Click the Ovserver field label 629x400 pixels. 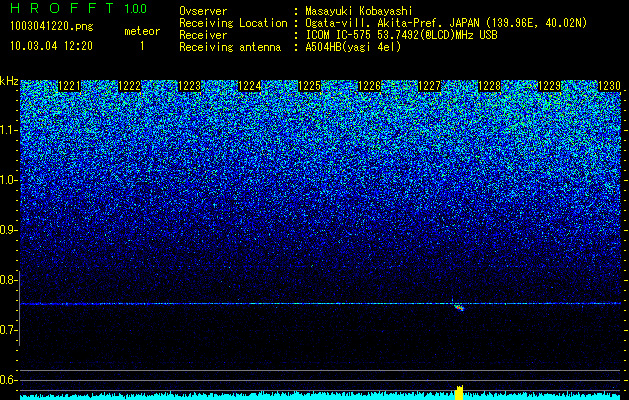tap(203, 11)
